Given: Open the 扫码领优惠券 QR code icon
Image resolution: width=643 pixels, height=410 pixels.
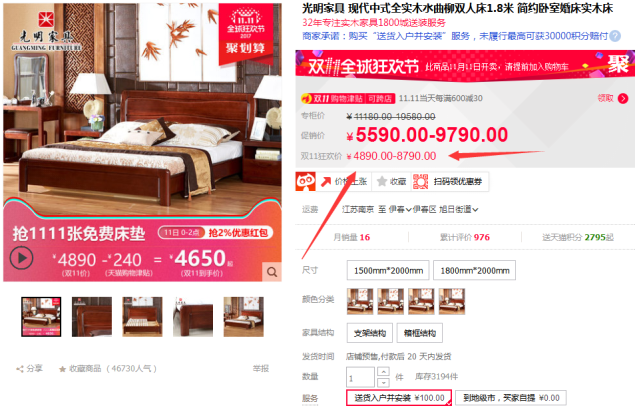Looking at the screenshot, I should (x=420, y=181).
